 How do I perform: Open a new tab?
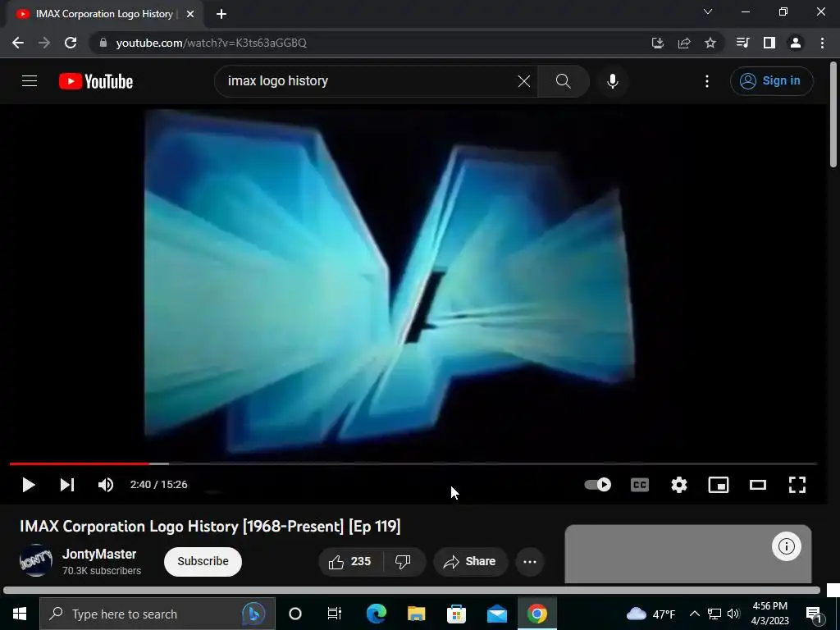pyautogui.click(x=221, y=14)
